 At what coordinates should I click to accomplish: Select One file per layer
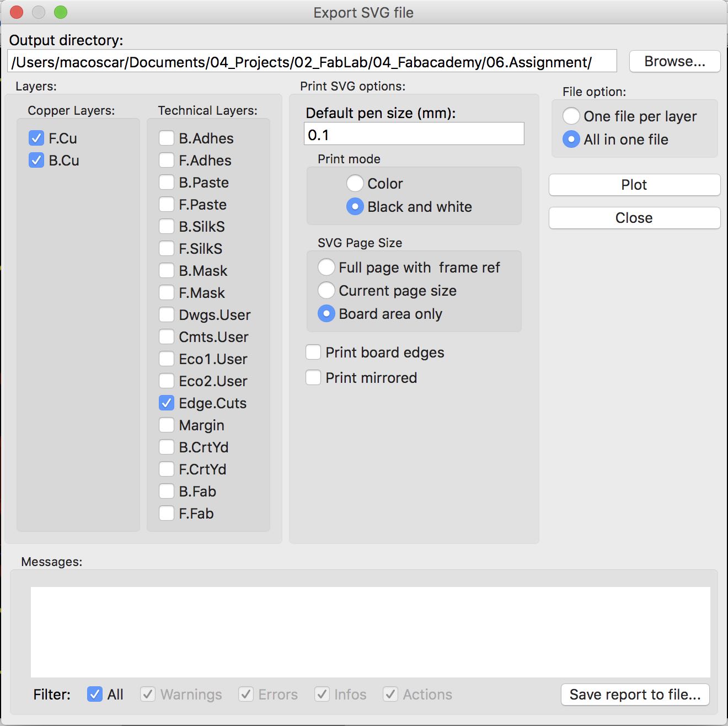click(x=571, y=116)
